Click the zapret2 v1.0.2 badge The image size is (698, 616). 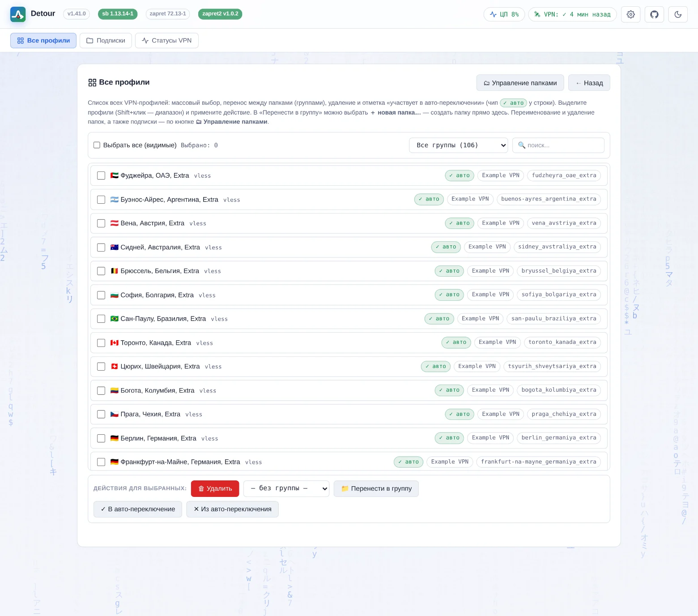pos(220,14)
